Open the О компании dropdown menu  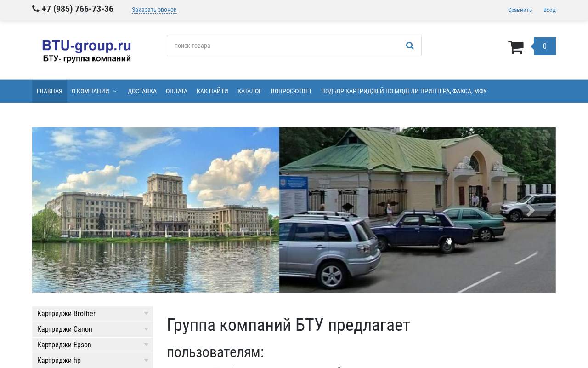95,91
